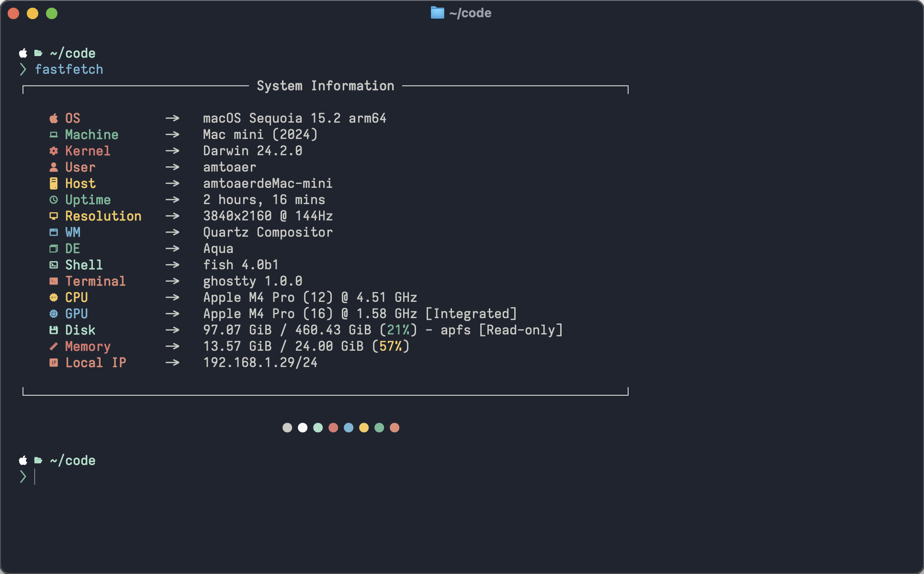
Task: Click the Quartz Compositor value
Action: point(268,232)
